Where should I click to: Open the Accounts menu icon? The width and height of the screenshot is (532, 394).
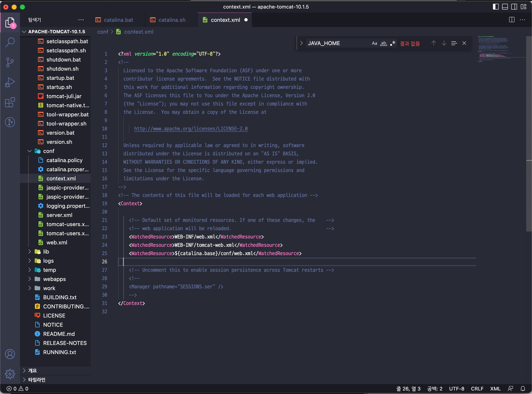(x=10, y=354)
